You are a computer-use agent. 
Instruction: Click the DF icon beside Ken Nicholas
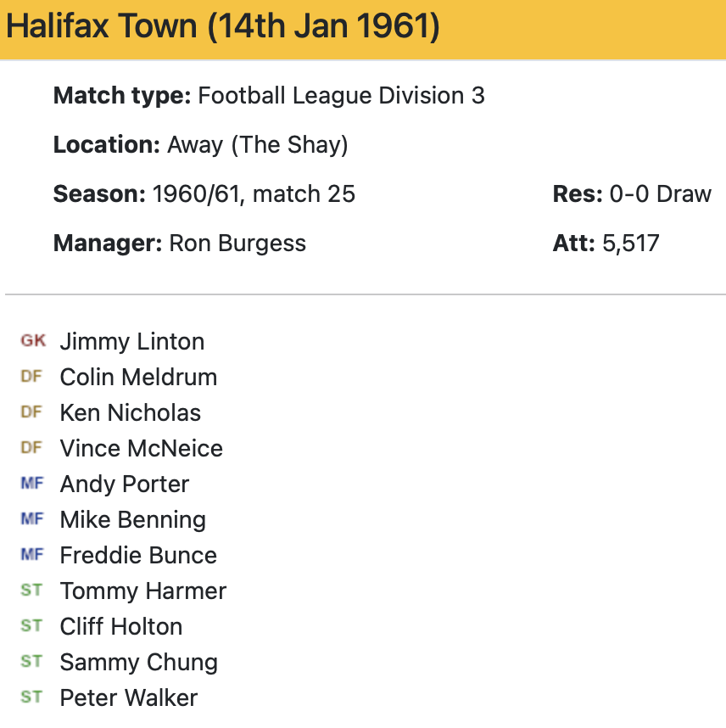coord(31,412)
